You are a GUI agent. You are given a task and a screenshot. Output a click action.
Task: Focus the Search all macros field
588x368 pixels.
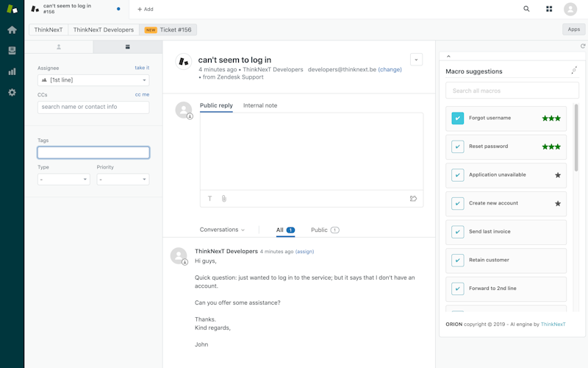point(512,91)
